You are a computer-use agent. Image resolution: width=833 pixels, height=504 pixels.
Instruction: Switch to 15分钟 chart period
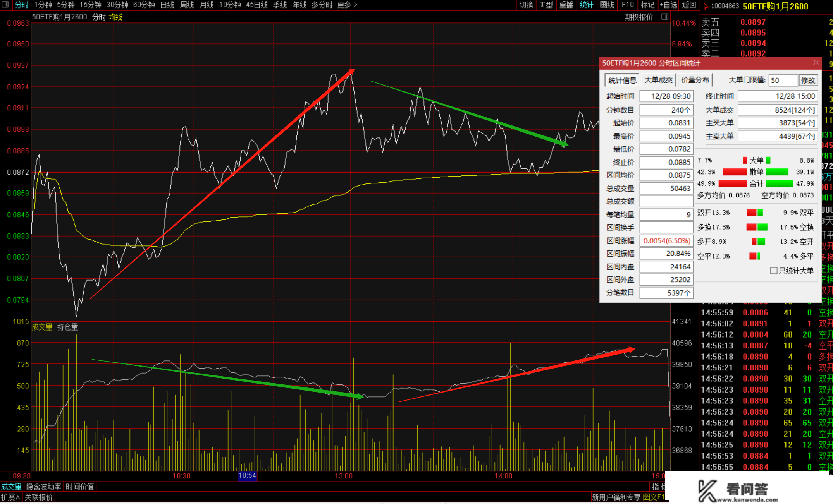(91, 5)
